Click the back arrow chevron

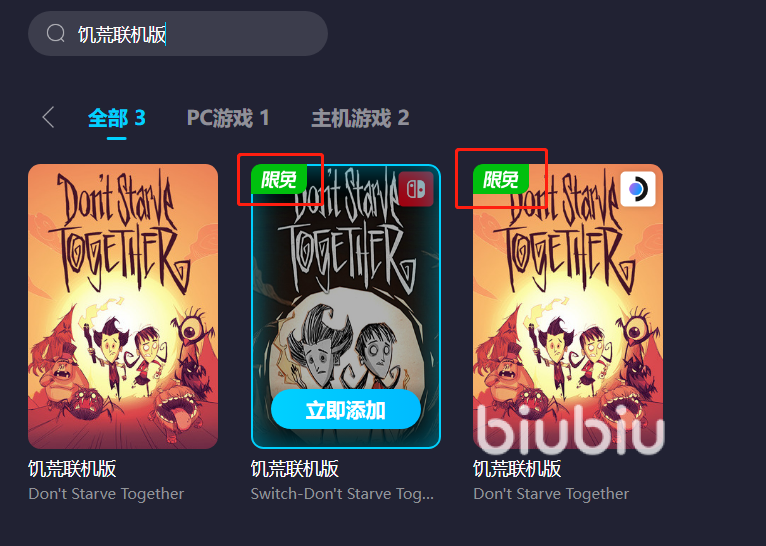pos(48,118)
